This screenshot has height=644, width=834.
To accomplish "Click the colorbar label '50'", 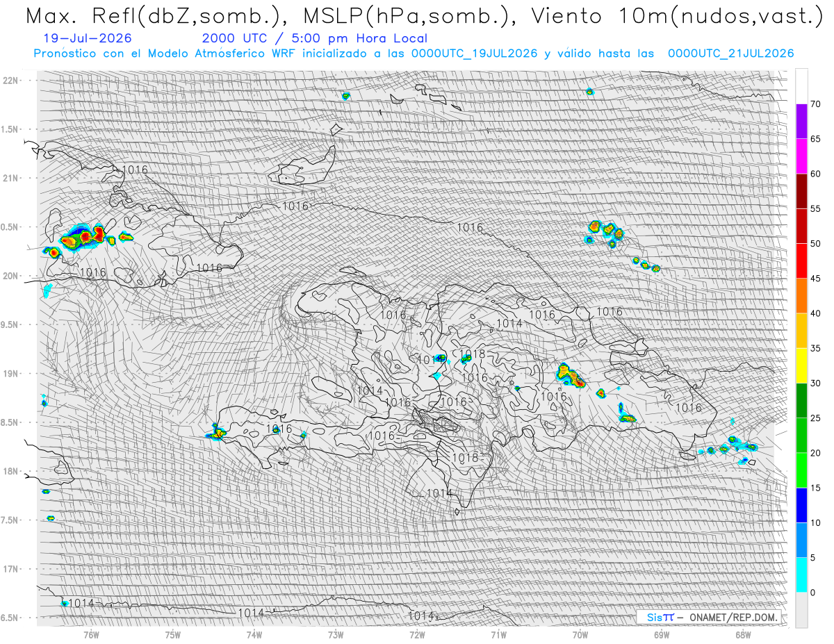I will click(815, 244).
